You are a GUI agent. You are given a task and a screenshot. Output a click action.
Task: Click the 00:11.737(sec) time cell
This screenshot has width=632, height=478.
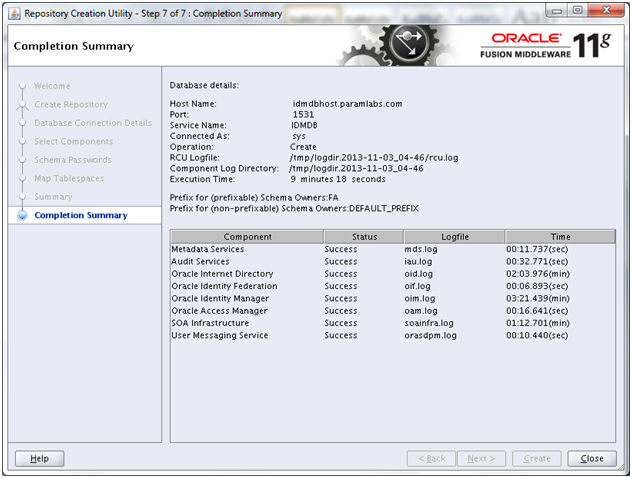tap(537, 249)
